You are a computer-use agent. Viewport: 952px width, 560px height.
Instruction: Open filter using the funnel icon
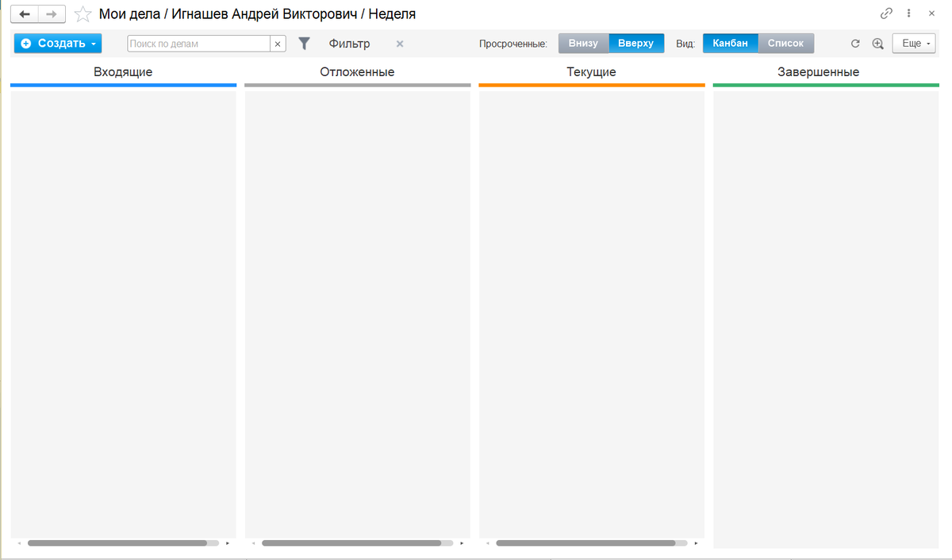[x=304, y=44]
